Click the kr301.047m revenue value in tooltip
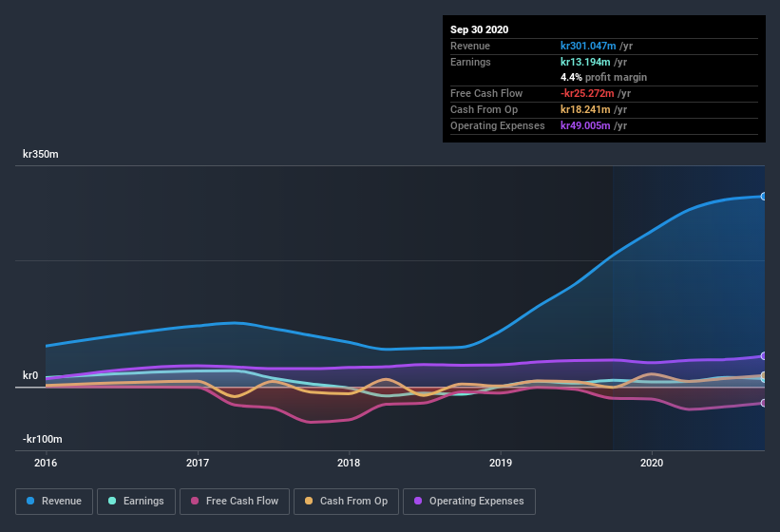 [588, 46]
